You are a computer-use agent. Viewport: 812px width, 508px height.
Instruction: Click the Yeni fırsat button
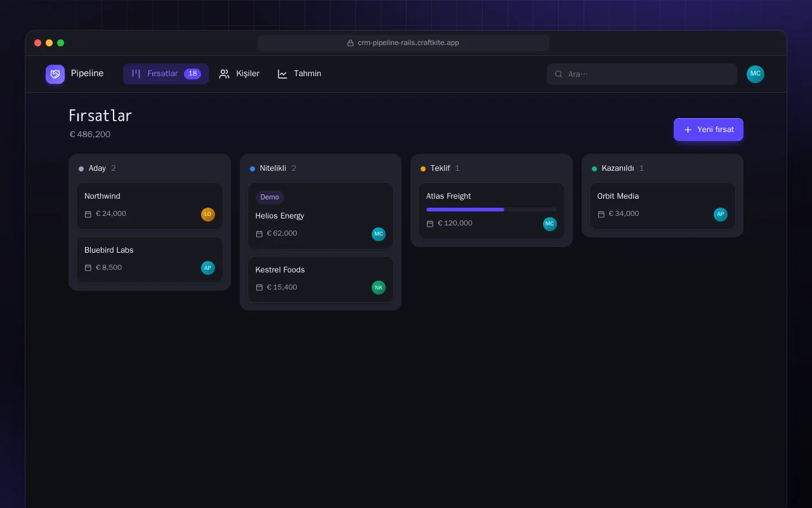(709, 130)
